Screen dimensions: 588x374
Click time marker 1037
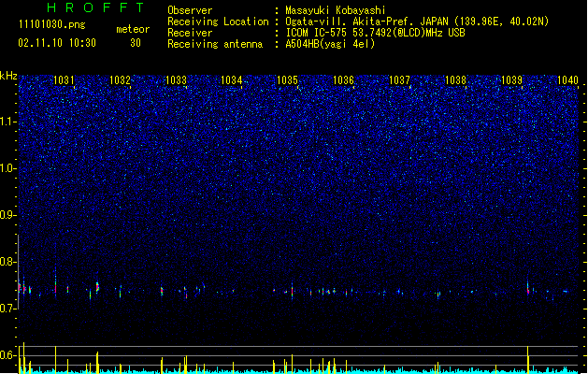399,80
